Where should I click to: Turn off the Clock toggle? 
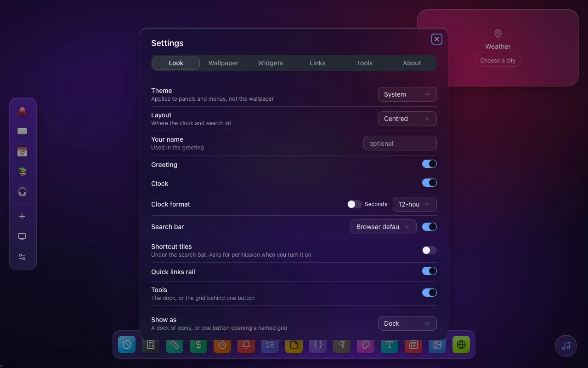[x=430, y=183]
